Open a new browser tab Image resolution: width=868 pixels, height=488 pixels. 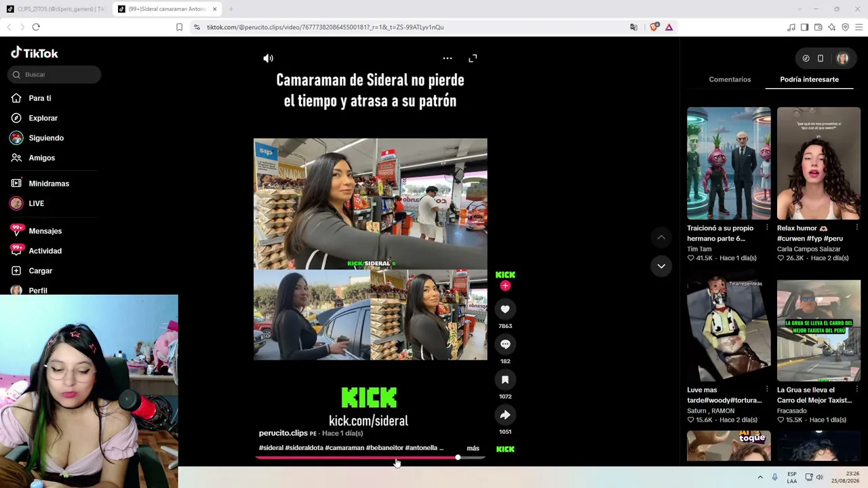(231, 9)
